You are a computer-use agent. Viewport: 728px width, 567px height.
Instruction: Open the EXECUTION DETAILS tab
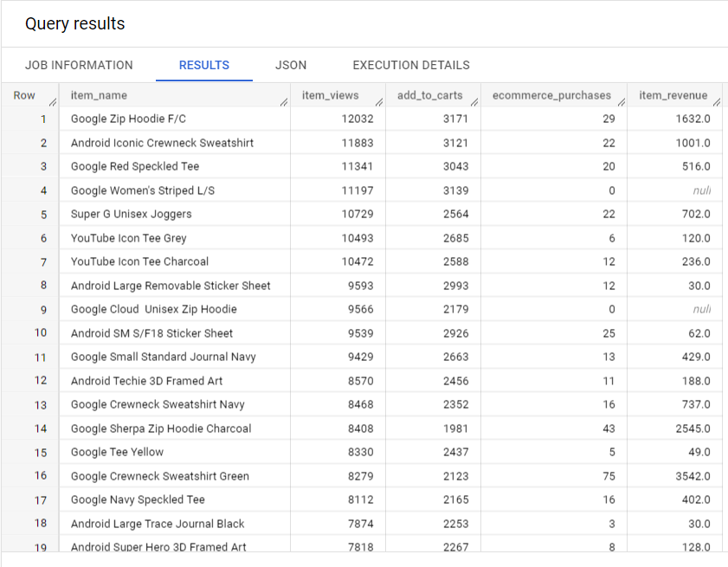pos(411,65)
